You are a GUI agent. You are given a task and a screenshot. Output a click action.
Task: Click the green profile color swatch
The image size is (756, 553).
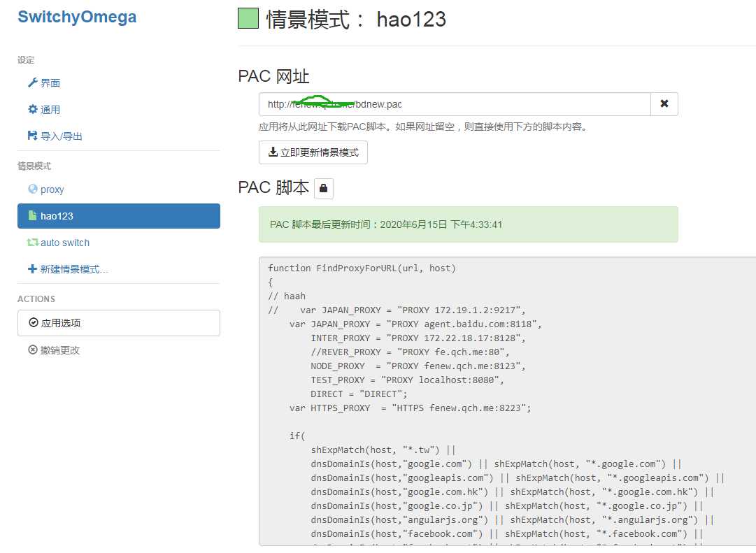(x=248, y=17)
